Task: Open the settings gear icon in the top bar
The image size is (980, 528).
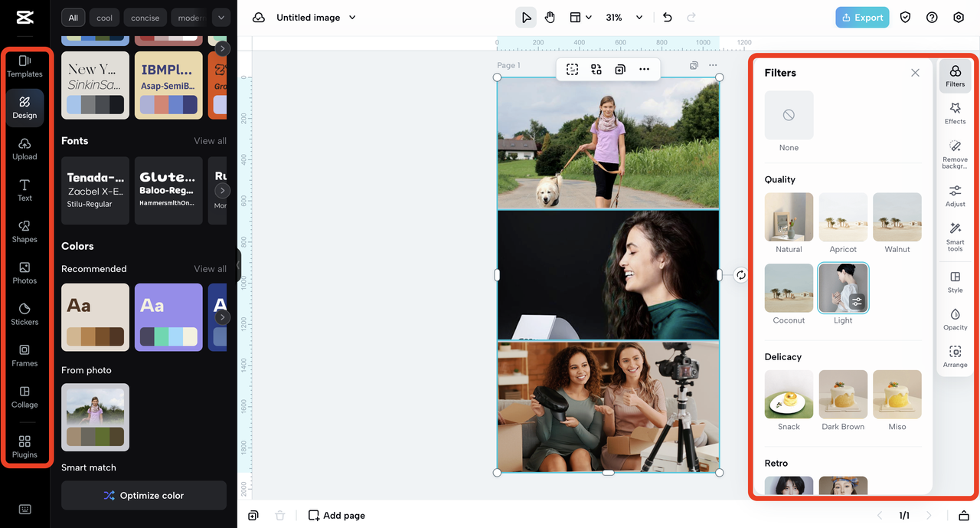Action: coord(959,18)
